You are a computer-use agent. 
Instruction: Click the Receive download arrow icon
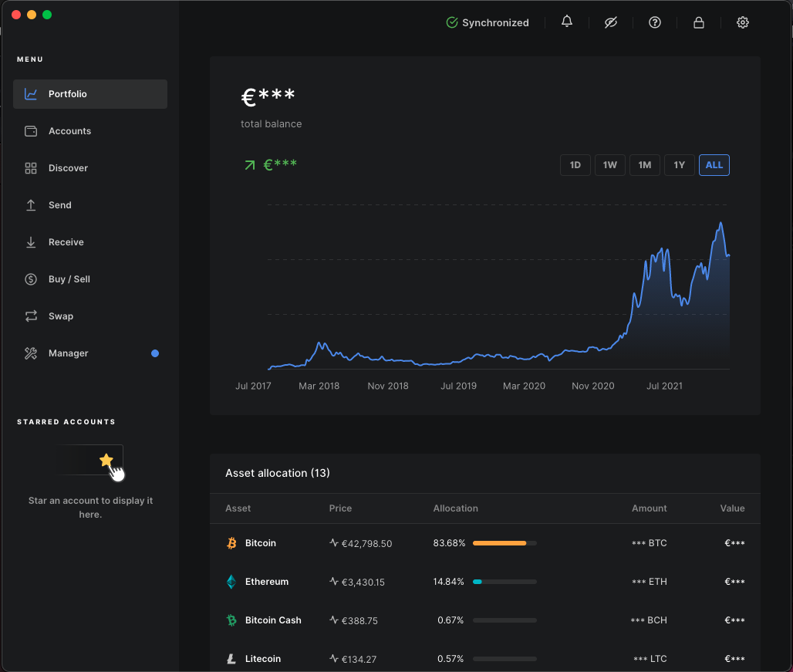point(31,242)
